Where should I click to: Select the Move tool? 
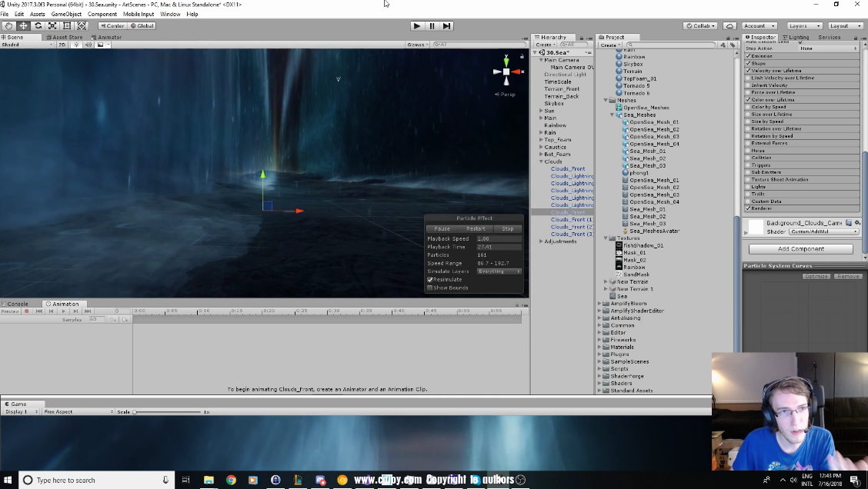point(23,25)
